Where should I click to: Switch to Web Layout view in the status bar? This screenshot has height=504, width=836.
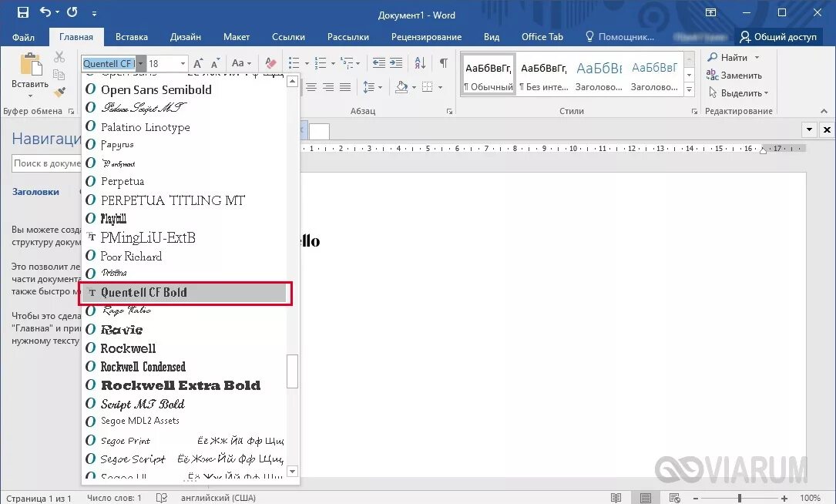click(674, 498)
